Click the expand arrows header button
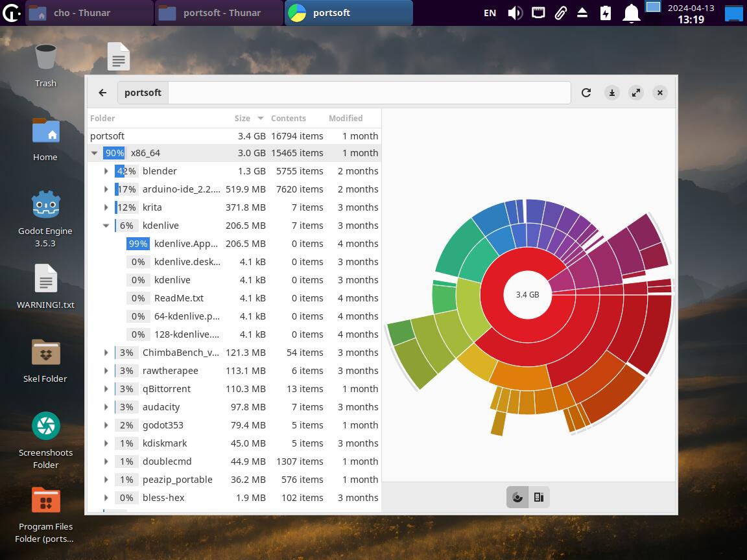747x560 pixels. [x=636, y=93]
